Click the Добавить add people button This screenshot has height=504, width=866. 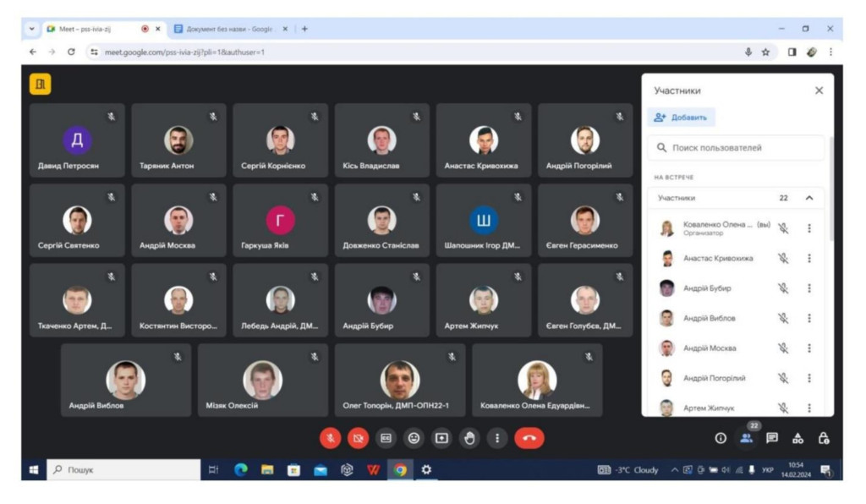(682, 118)
